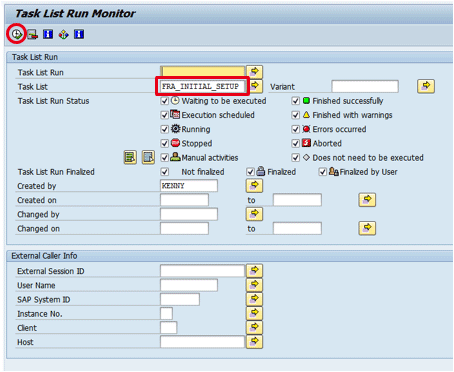Click the Task List Run Status label
The image size is (454, 372).
point(54,101)
